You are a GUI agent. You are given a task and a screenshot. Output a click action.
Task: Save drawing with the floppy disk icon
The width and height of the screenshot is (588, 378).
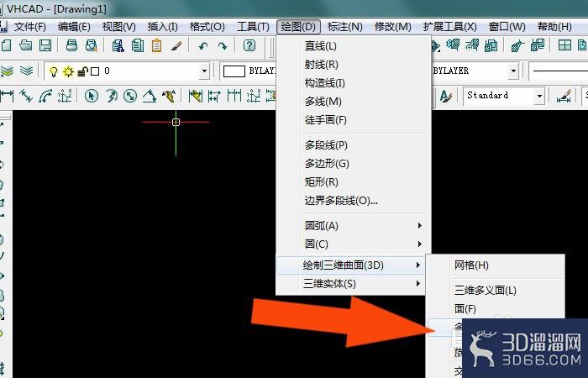click(45, 45)
